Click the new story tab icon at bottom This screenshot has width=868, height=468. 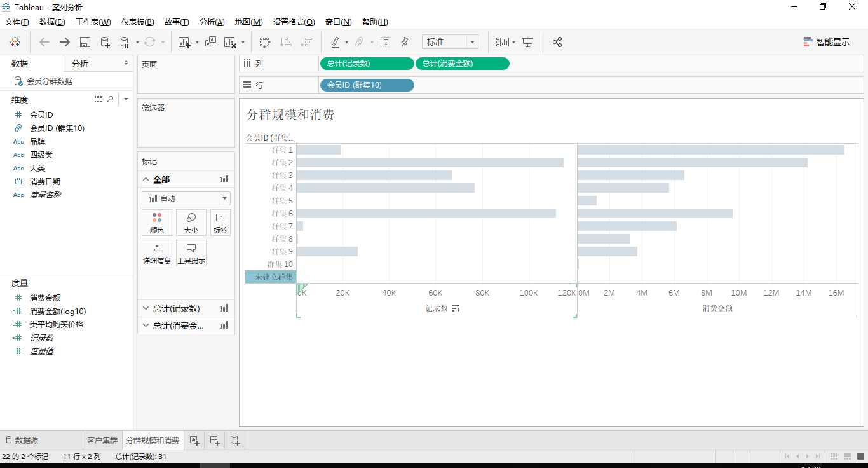[x=235, y=440]
